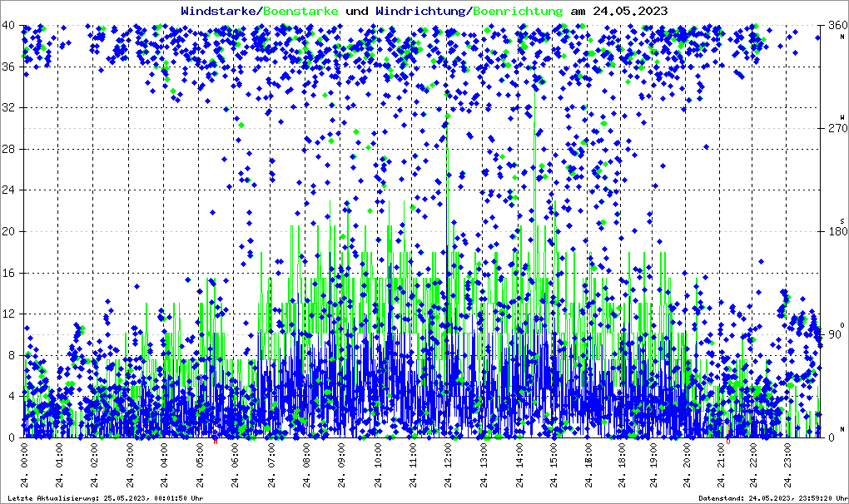Click the time label '24. 05:00'
This screenshot has width=849, height=504.
point(201,465)
